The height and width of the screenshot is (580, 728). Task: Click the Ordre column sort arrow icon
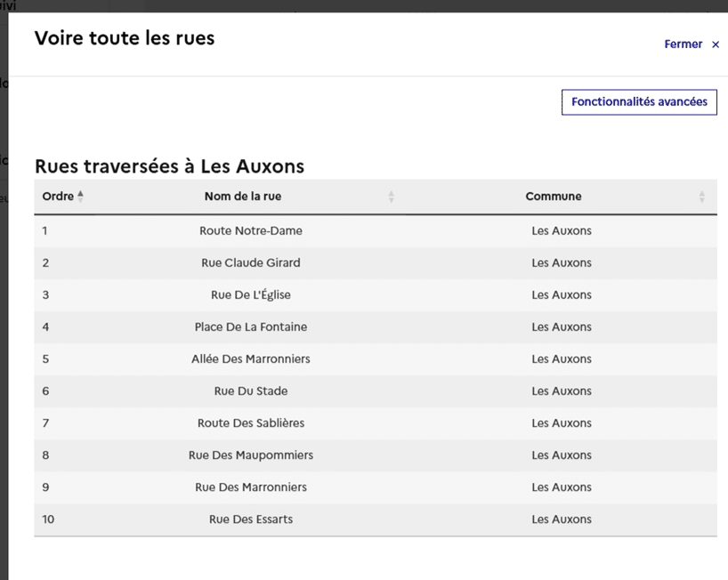(x=80, y=197)
